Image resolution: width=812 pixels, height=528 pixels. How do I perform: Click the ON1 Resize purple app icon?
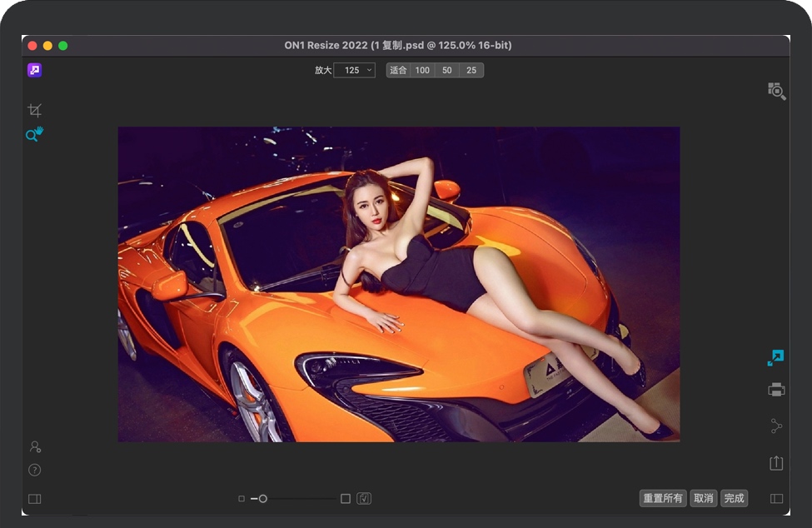click(x=35, y=70)
